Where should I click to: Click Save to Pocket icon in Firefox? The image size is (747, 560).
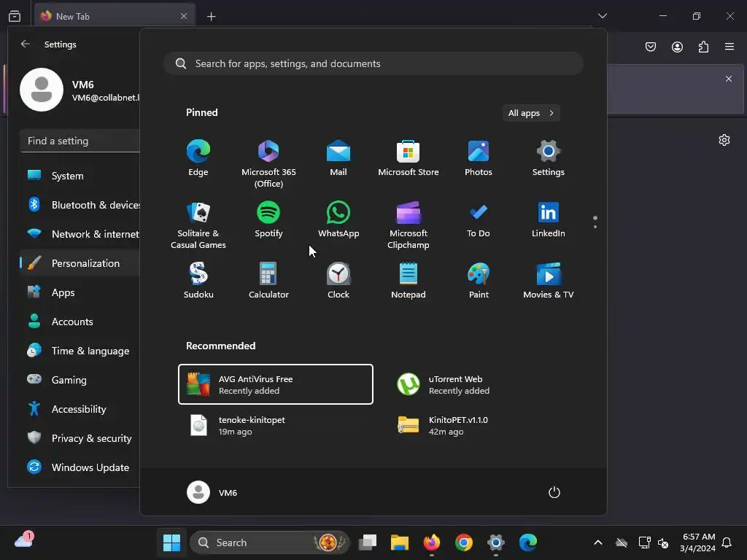[x=650, y=47]
